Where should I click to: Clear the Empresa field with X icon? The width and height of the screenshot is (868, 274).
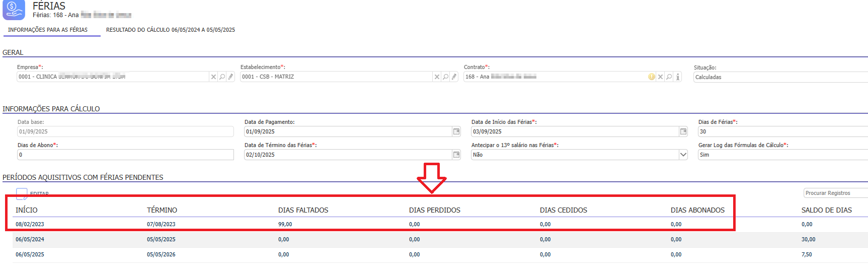click(213, 77)
